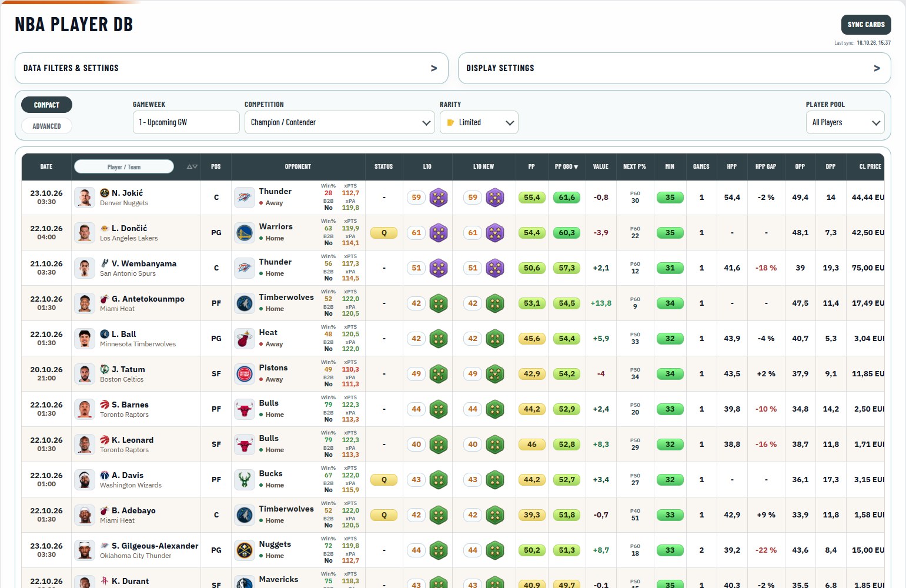Sort by VALUE column header
The image size is (906, 588).
pos(601,167)
